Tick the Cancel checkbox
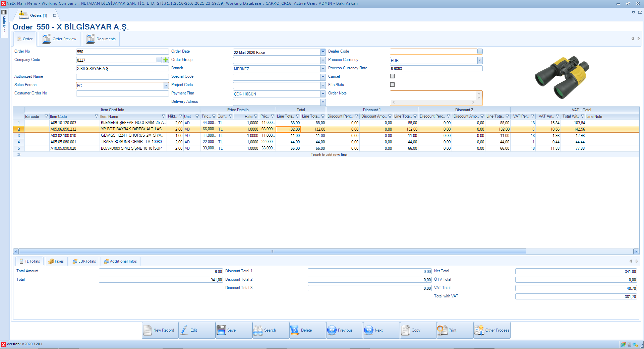 point(392,76)
